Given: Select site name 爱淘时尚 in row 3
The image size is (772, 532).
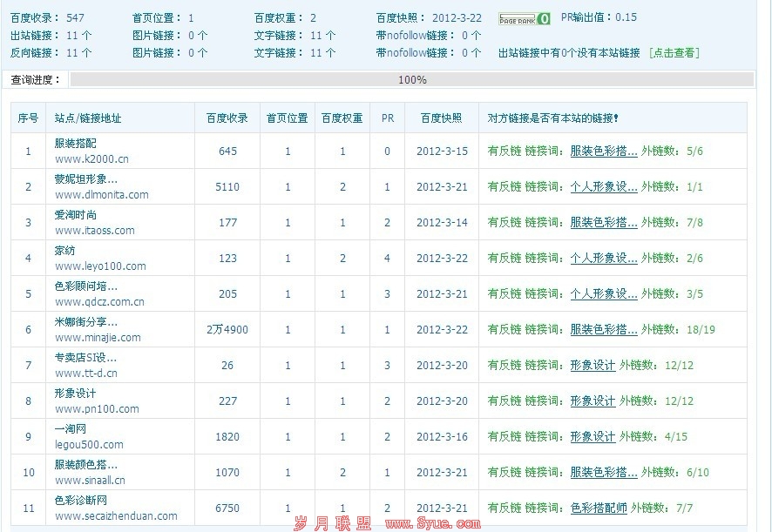Looking at the screenshot, I should click(75, 214).
